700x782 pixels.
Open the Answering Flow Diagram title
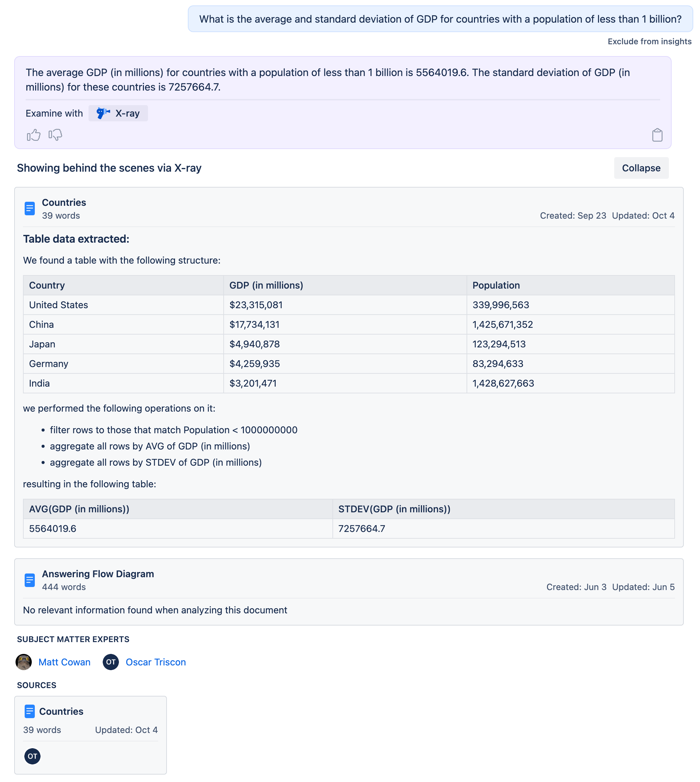point(98,574)
